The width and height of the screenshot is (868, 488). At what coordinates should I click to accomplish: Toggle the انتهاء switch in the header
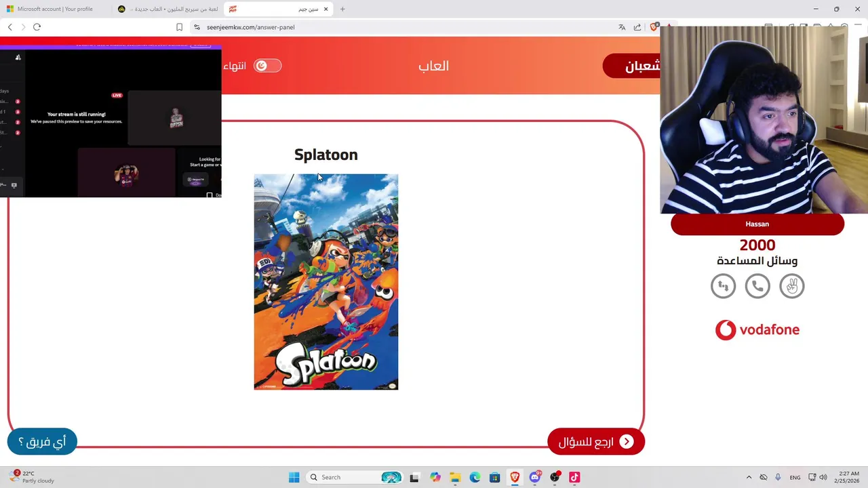click(x=267, y=66)
